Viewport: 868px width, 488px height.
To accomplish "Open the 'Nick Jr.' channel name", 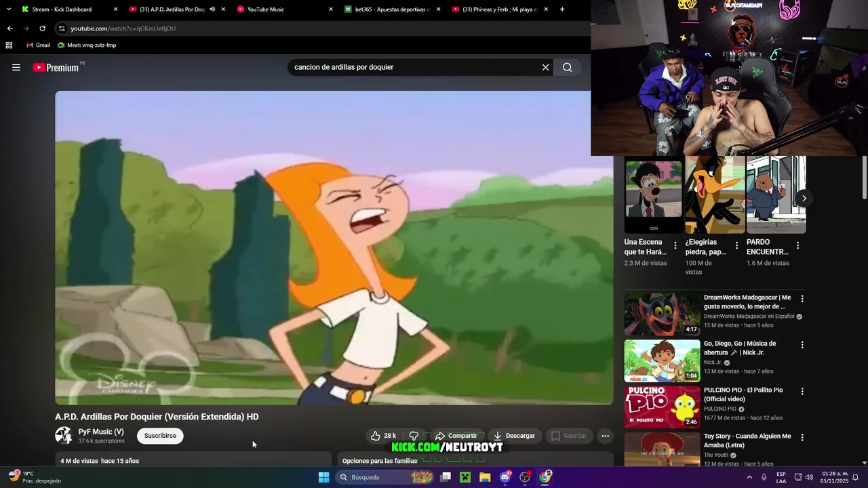I will (x=713, y=363).
